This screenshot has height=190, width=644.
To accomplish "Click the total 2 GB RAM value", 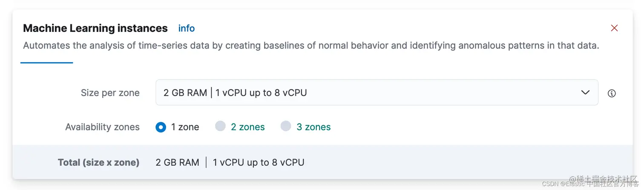I will tap(178, 162).
